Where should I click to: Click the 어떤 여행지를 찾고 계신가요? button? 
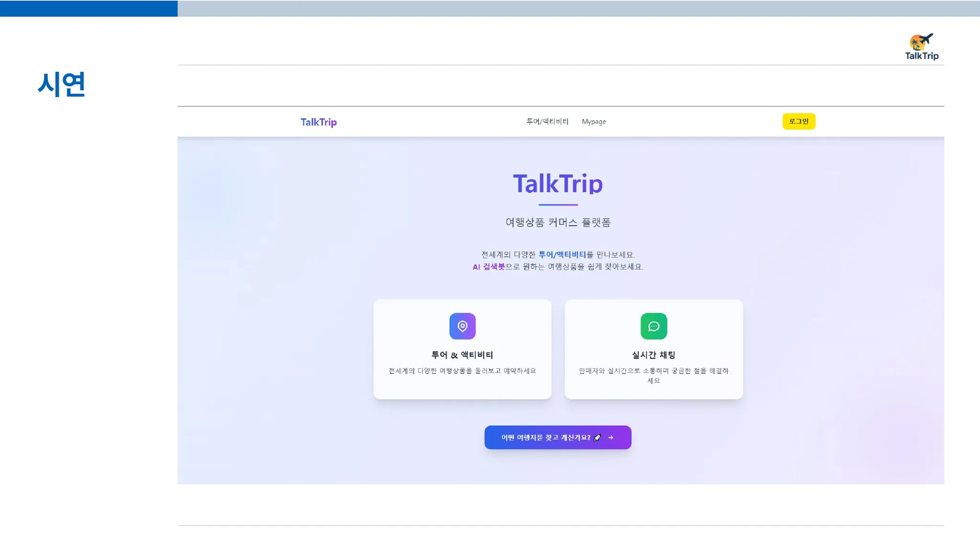click(x=546, y=438)
